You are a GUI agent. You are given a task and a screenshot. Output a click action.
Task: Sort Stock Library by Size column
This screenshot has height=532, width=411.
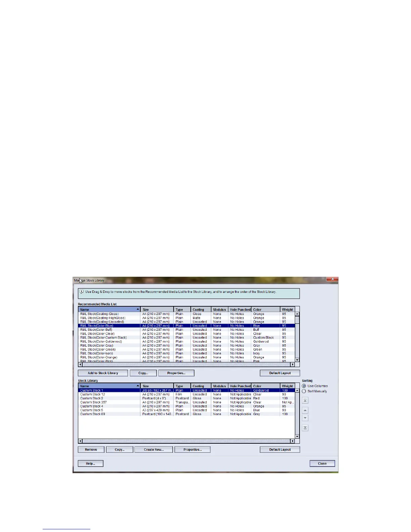pos(157,386)
